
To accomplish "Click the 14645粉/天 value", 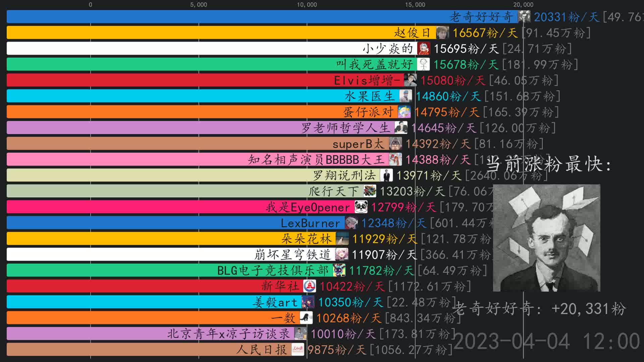I will click(x=443, y=128).
